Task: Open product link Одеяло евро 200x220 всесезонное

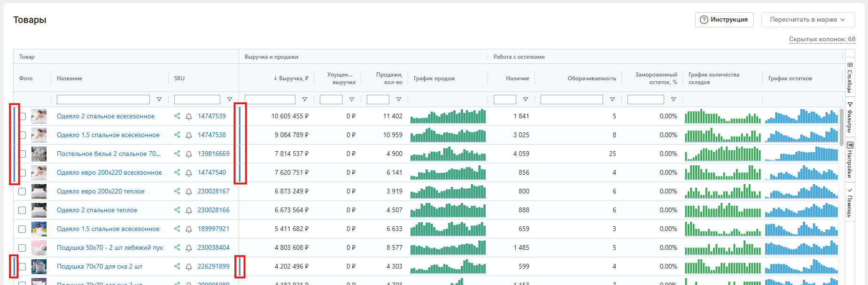Action: [109, 172]
